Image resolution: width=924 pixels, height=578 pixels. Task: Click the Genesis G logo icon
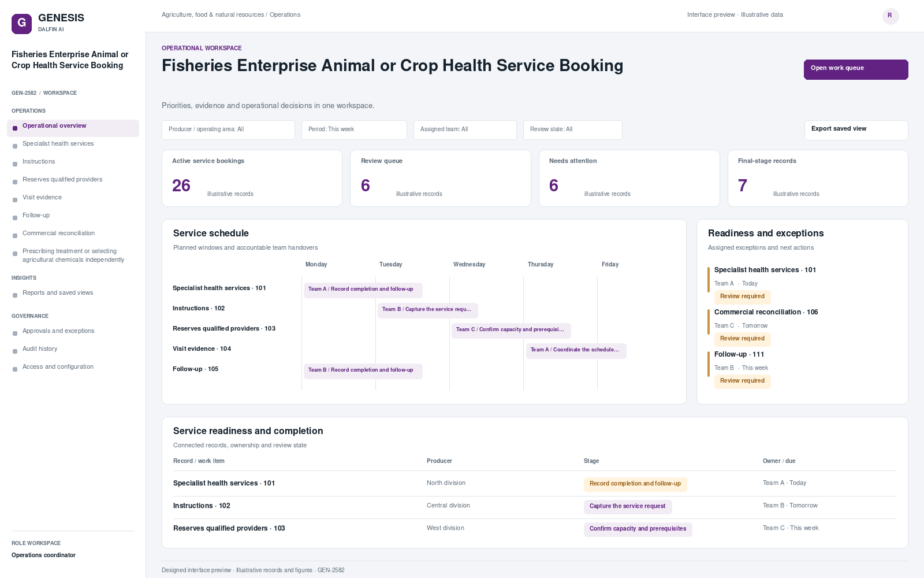pos(21,24)
